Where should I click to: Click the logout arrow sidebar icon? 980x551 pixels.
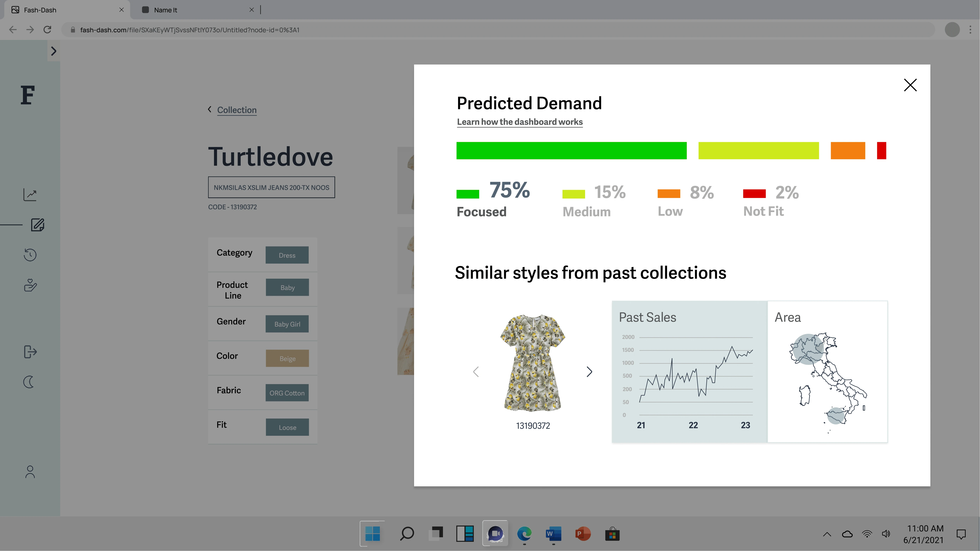tap(30, 352)
